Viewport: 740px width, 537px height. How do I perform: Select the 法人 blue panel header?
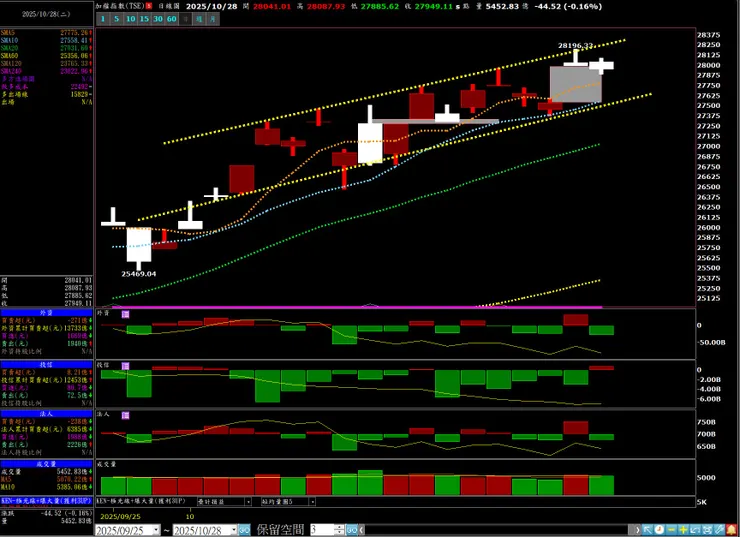click(x=46, y=414)
